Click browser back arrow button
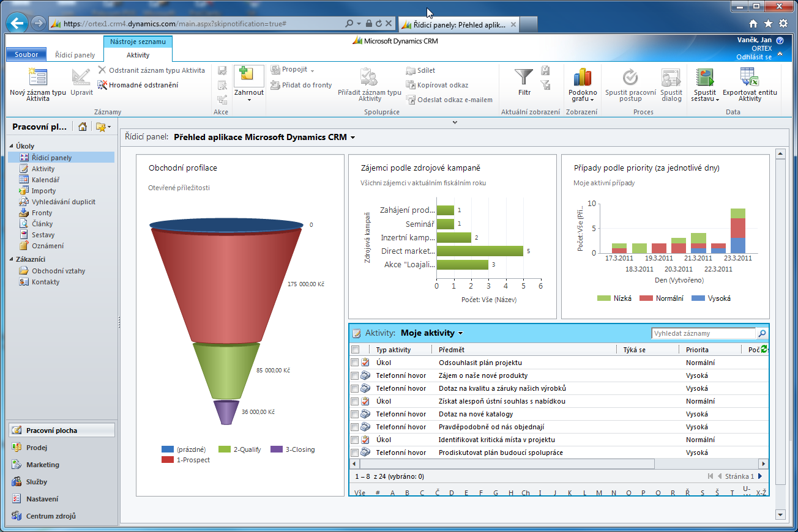 click(18, 24)
